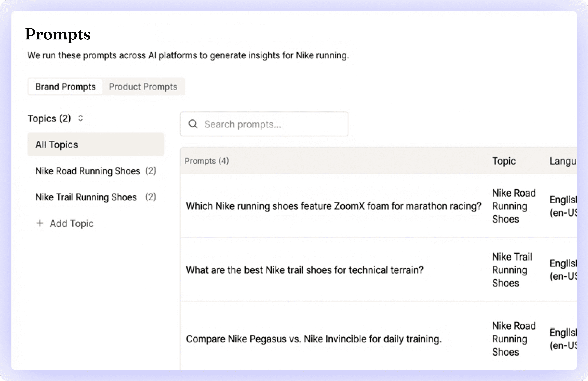The image size is (588, 381).
Task: Click the search prompts input field
Action: pos(264,124)
